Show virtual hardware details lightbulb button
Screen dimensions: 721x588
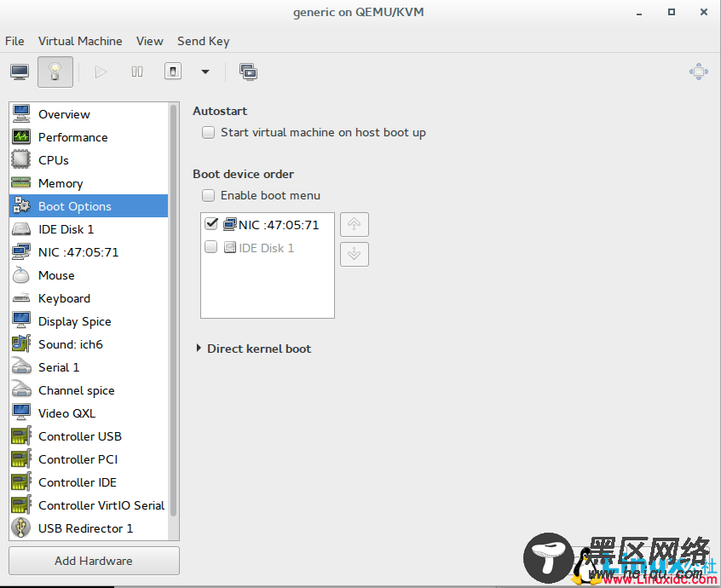(55, 72)
